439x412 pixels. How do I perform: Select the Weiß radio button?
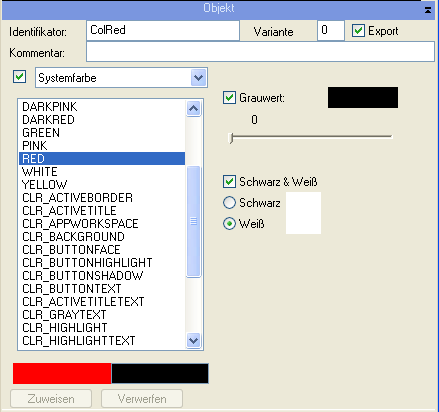coord(229,223)
